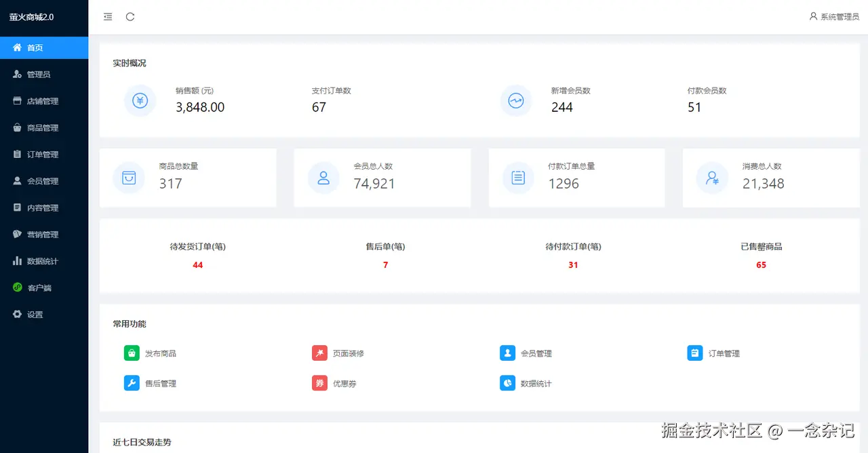Click the 近七日交易走势 section heading
The image size is (868, 453).
tap(142, 442)
